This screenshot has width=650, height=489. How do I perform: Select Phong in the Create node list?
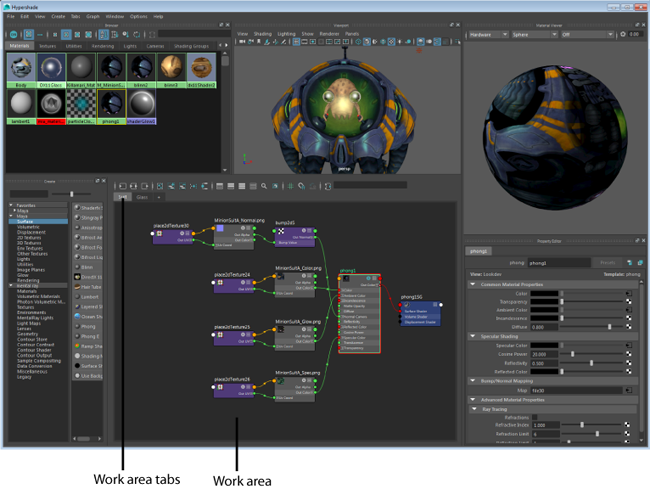tap(88, 327)
